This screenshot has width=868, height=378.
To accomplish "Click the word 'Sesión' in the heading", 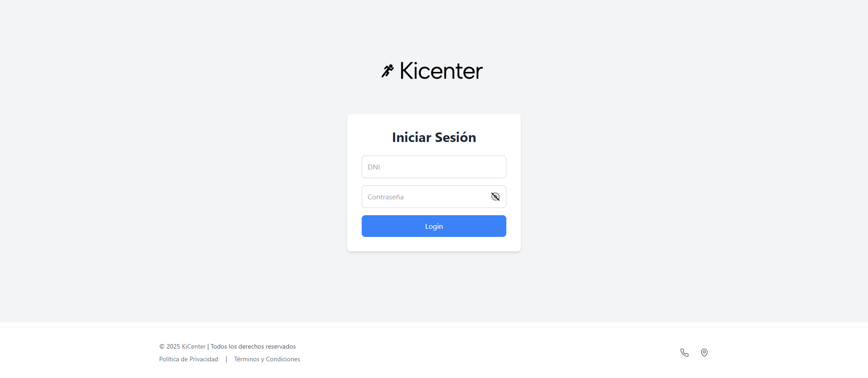I will tap(455, 137).
